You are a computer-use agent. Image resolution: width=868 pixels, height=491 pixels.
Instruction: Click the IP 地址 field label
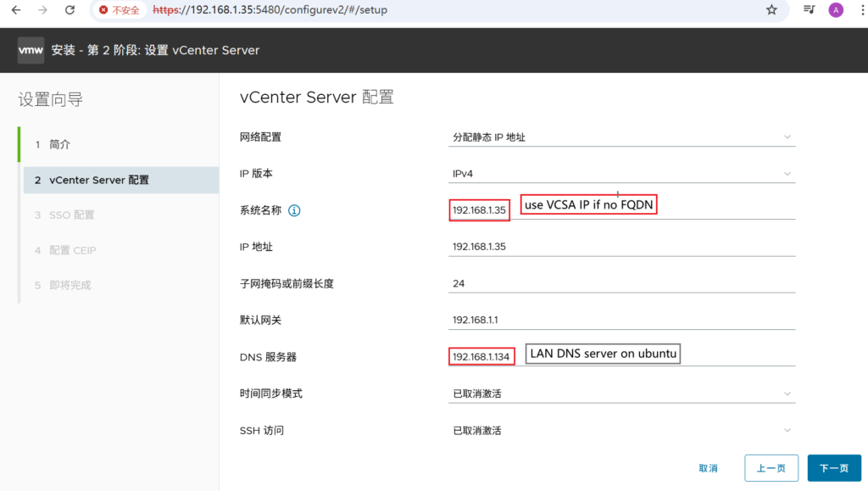(256, 247)
